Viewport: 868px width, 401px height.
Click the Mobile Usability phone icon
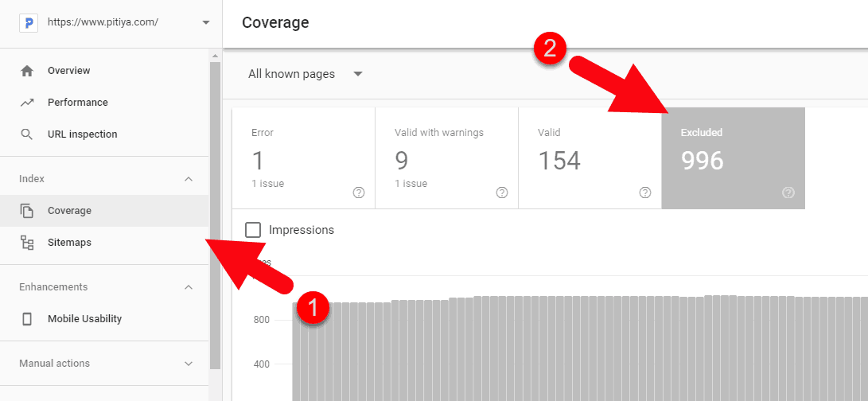point(26,319)
